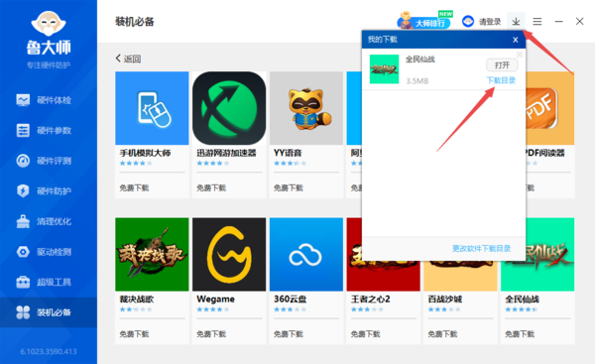Click 免费下载 under 手机模拟大师

134,187
